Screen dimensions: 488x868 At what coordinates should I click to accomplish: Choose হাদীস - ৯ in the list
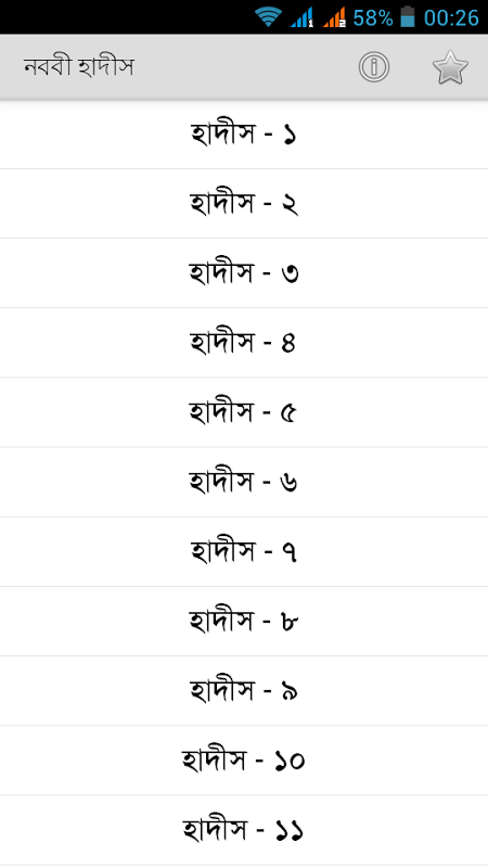tap(244, 690)
